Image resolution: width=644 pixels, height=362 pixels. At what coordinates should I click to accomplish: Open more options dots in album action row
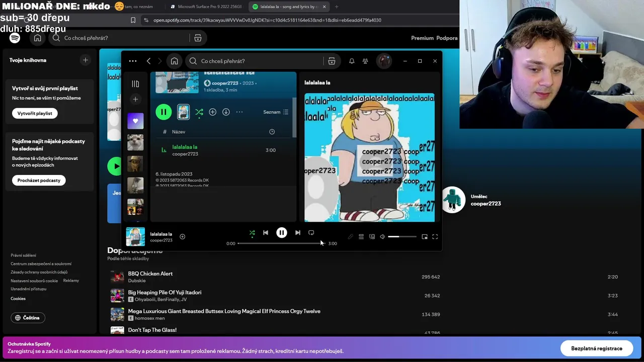pyautogui.click(x=239, y=112)
